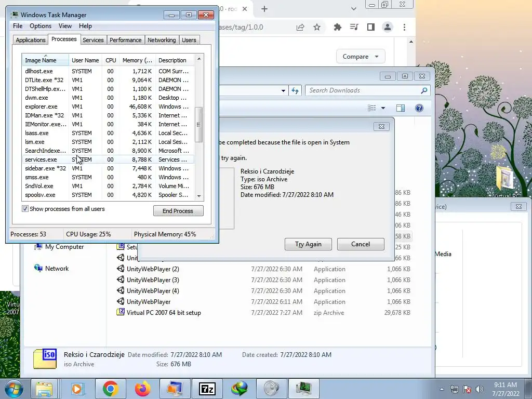Toggle Explorer preview pane icon
532x399 pixels.
[x=401, y=108]
